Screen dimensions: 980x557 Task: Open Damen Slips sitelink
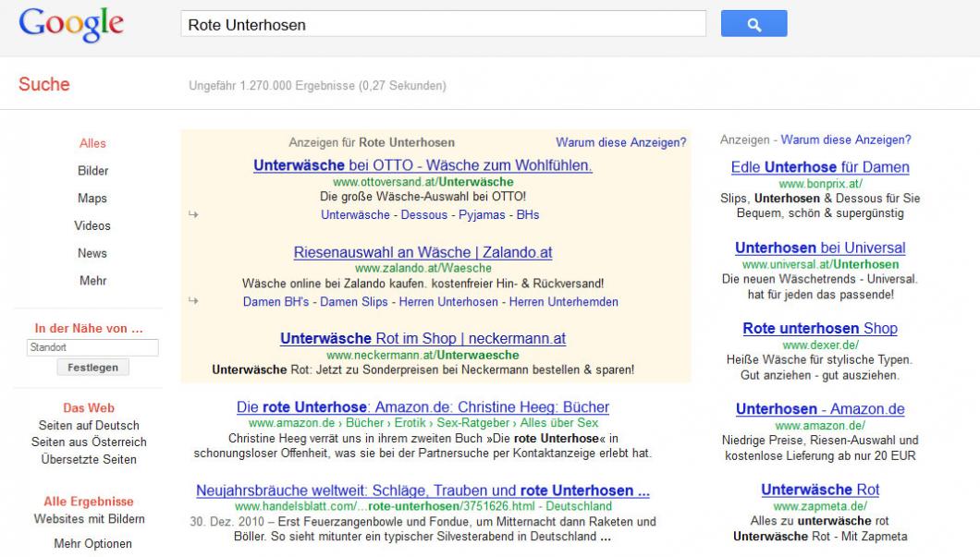[x=354, y=302]
